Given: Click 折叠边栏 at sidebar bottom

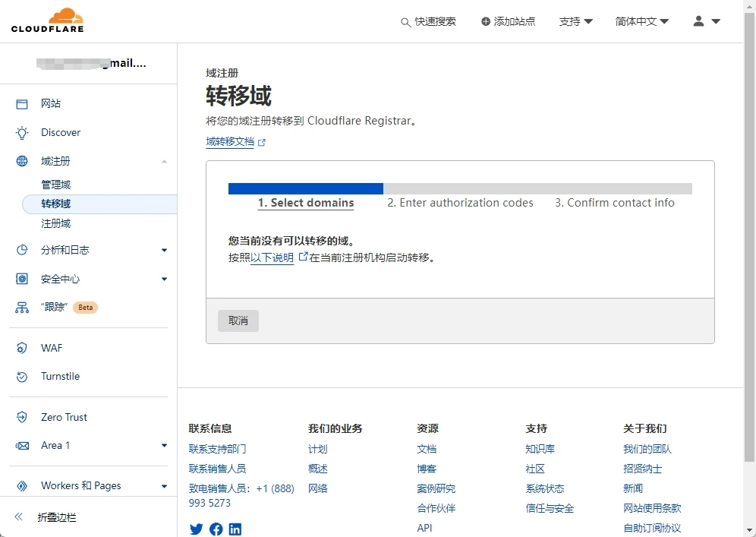Looking at the screenshot, I should [x=57, y=517].
